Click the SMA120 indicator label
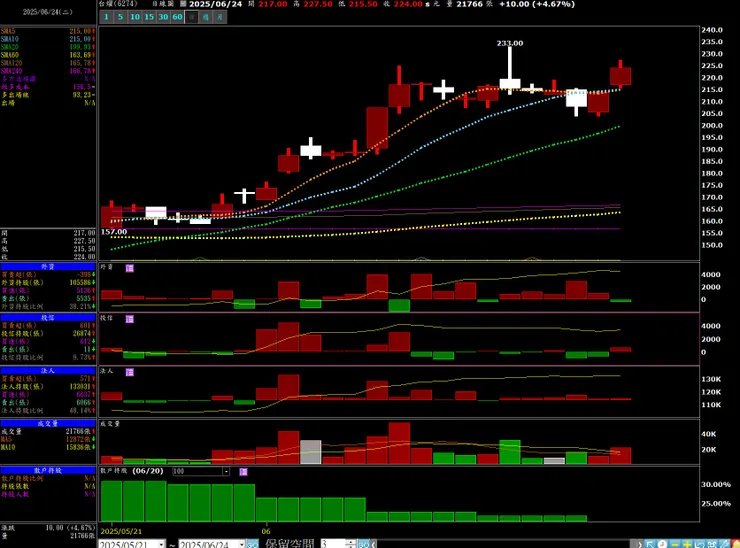The width and height of the screenshot is (740, 548). click(11, 63)
